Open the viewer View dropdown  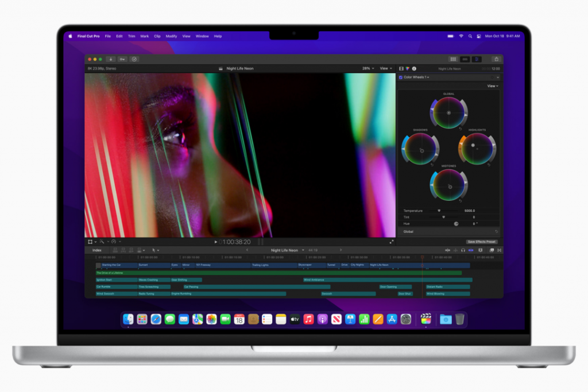[385, 68]
